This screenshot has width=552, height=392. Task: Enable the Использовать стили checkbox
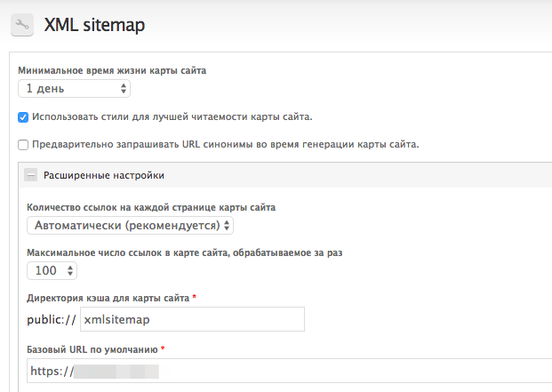[x=23, y=117]
